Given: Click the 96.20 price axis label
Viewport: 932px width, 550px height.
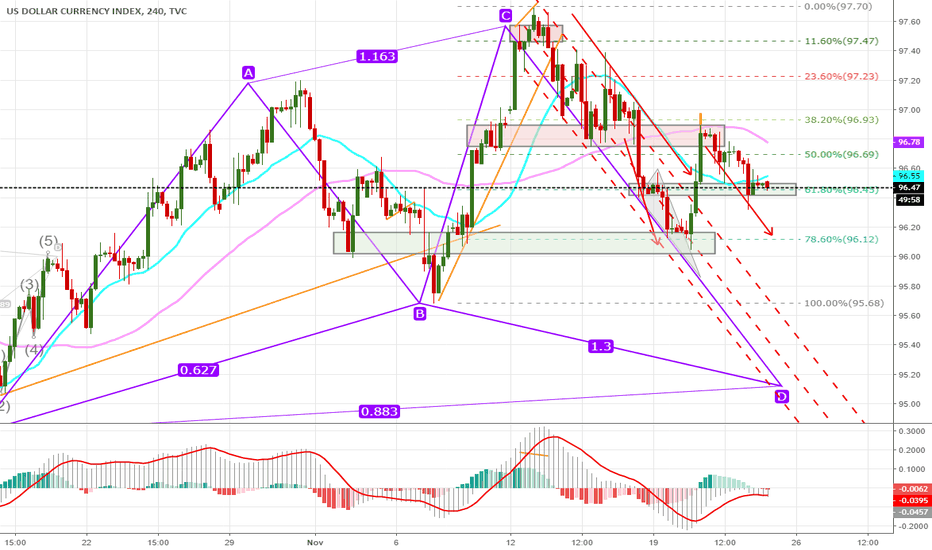Looking at the screenshot, I should [x=909, y=228].
